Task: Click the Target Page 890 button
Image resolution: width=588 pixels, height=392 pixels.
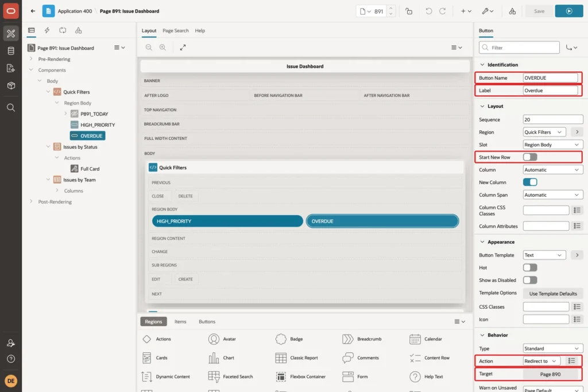Action: (x=550, y=374)
